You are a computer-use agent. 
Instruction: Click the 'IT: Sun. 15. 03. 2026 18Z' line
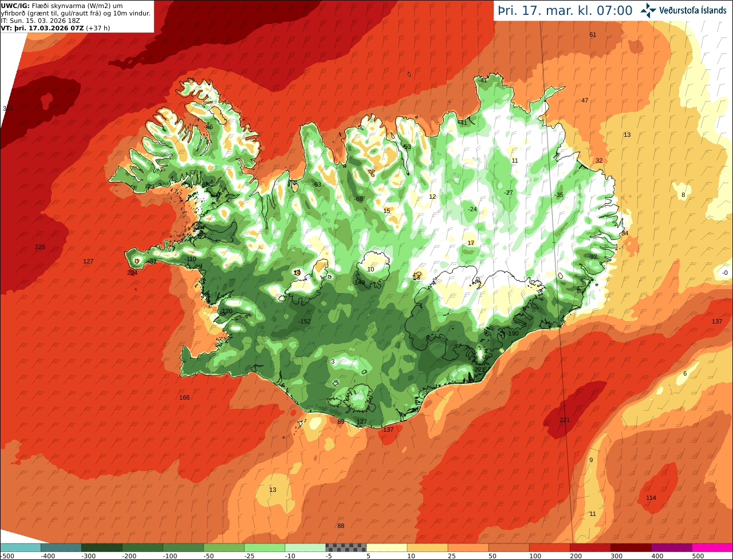point(40,20)
